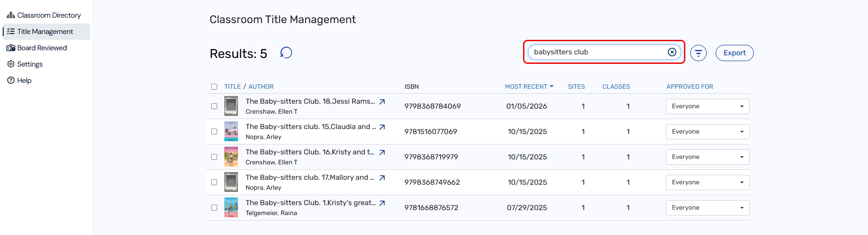868x235 pixels.
Task: Expand Approved For dropdown for ISBN 9798368749662
Action: (x=707, y=182)
